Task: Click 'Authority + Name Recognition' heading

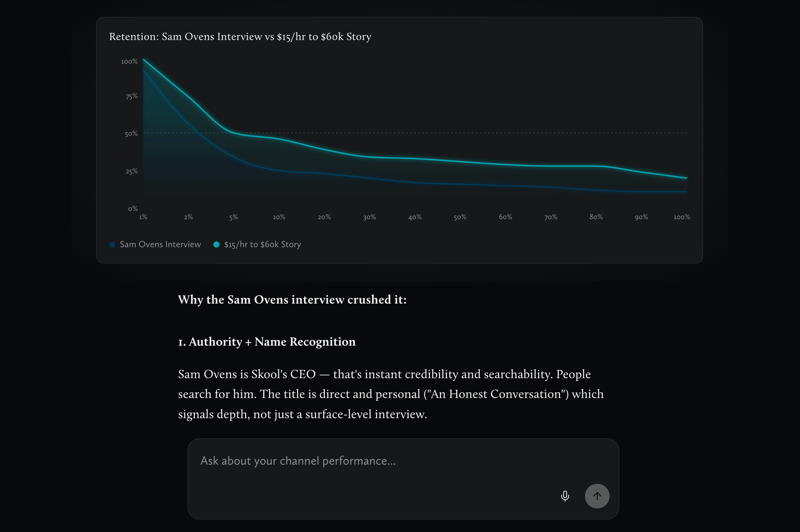Action: (267, 342)
